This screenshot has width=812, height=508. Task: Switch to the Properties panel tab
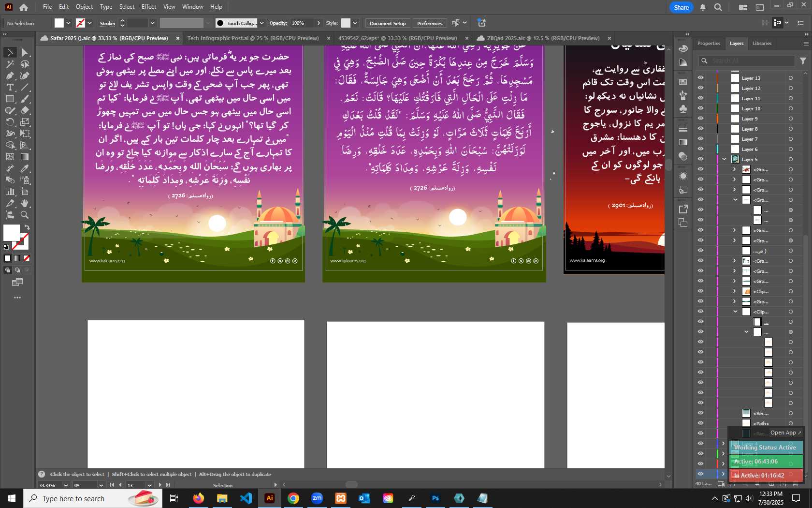tap(709, 44)
